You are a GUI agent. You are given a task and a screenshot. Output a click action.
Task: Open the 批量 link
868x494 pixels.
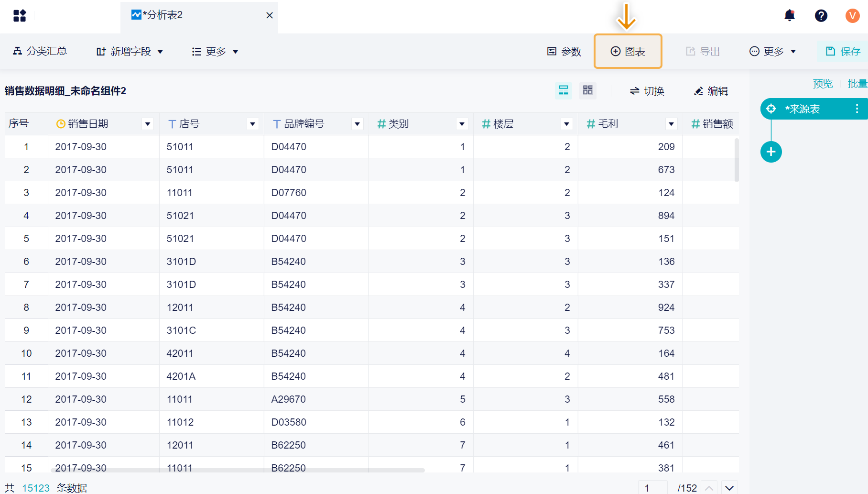point(857,84)
